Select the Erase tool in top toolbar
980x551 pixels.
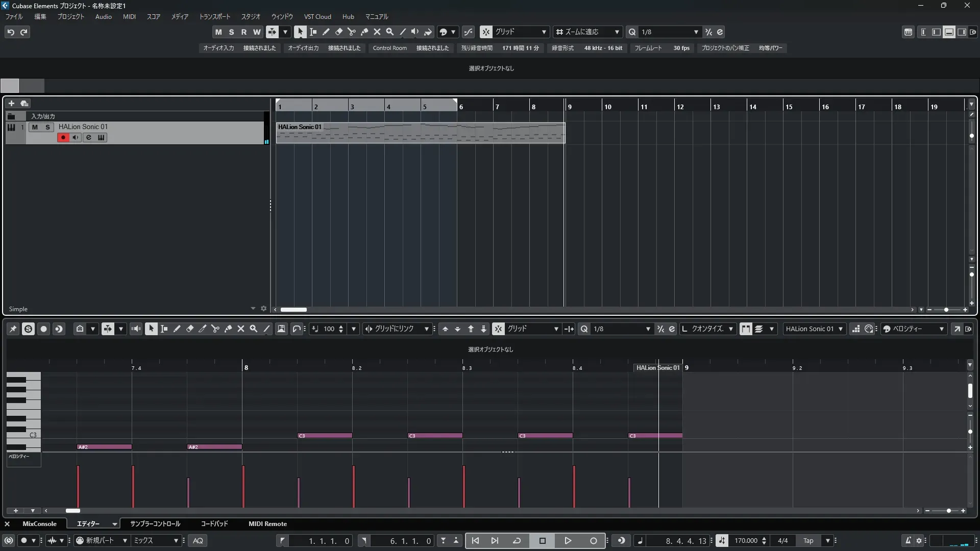[339, 32]
